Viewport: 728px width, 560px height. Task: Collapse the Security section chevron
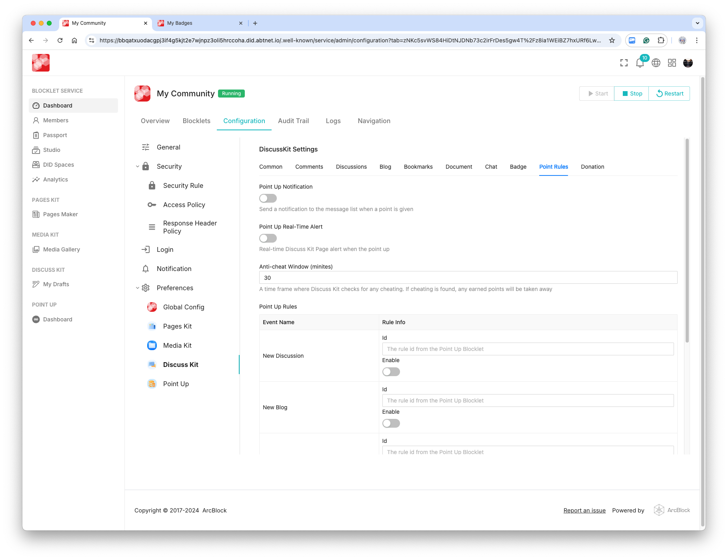pos(138,167)
